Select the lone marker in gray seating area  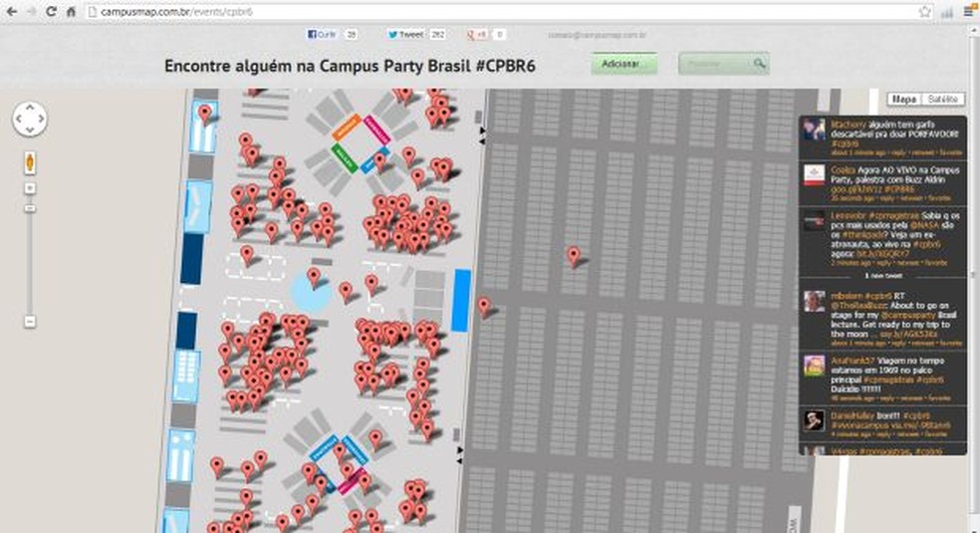click(x=574, y=256)
